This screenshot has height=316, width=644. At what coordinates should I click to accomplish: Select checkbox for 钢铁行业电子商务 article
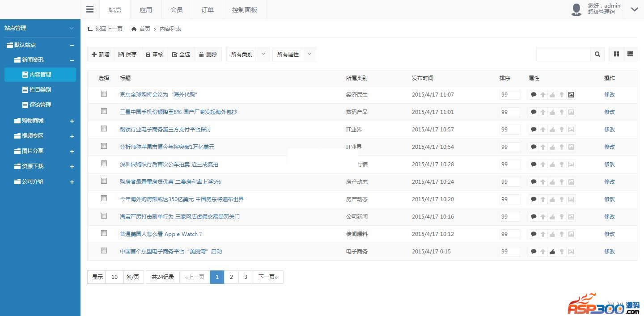pos(104,129)
